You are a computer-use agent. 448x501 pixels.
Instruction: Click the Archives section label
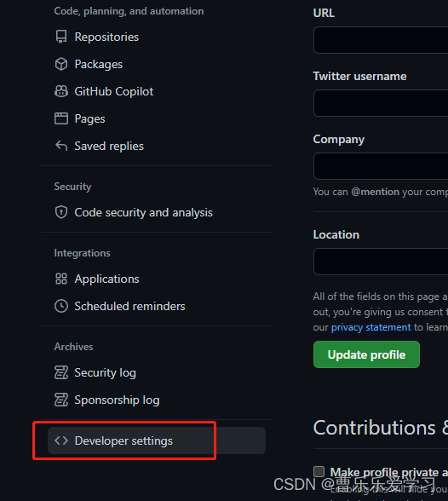73,346
